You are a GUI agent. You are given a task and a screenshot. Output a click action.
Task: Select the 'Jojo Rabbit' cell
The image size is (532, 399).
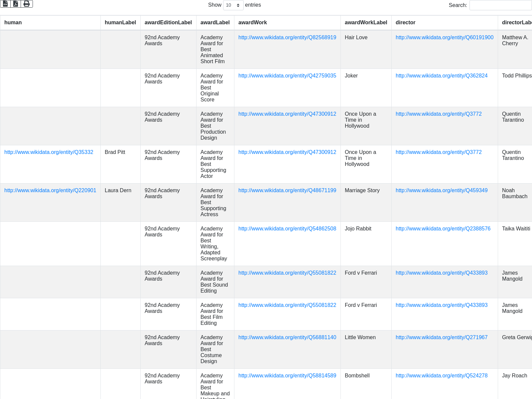pyautogui.click(x=366, y=244)
